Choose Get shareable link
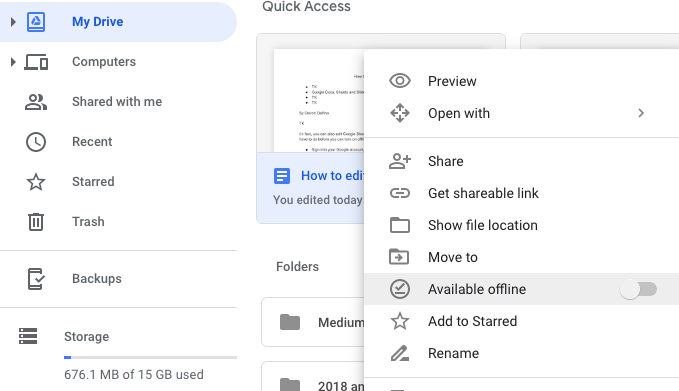This screenshot has height=391, width=679. [483, 193]
